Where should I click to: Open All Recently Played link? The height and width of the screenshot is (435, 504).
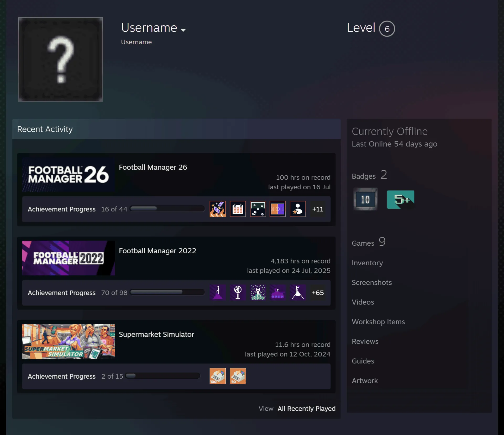point(306,409)
